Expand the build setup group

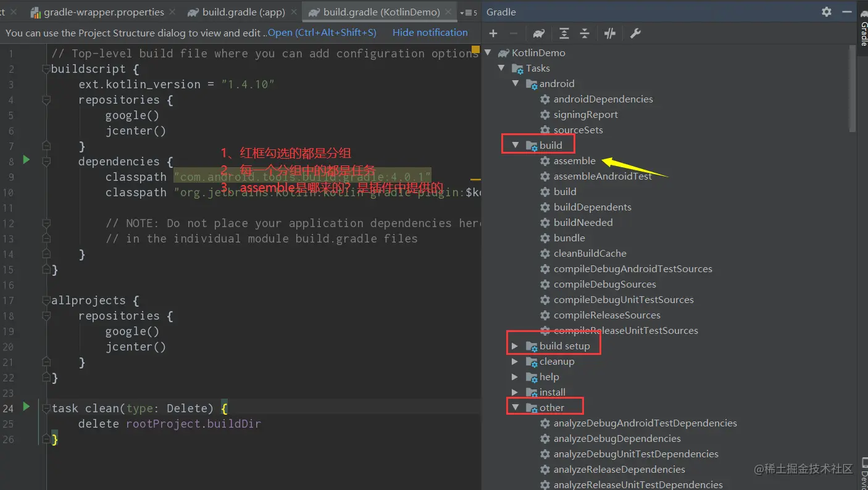pos(515,346)
